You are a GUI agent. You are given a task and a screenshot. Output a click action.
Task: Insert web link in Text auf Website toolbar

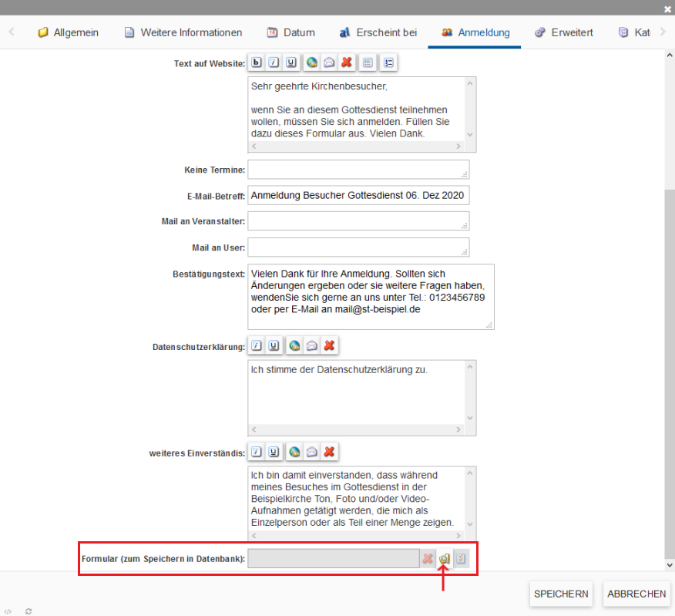[312, 62]
